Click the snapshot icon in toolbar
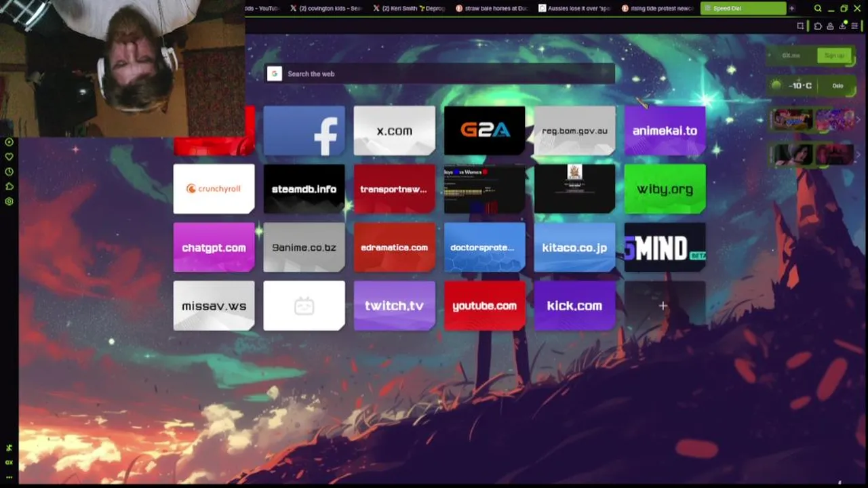Viewport: 868px width, 488px height. tap(801, 26)
